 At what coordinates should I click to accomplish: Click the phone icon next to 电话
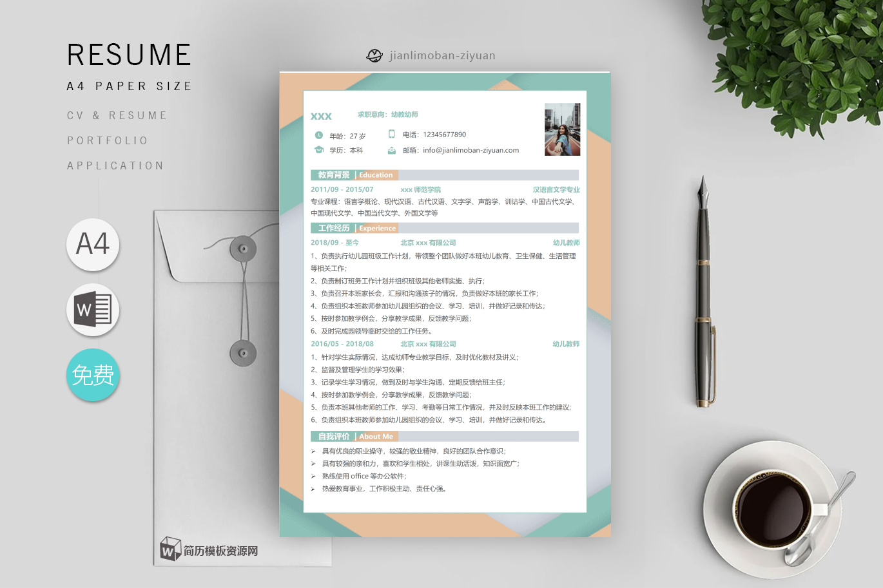click(391, 134)
